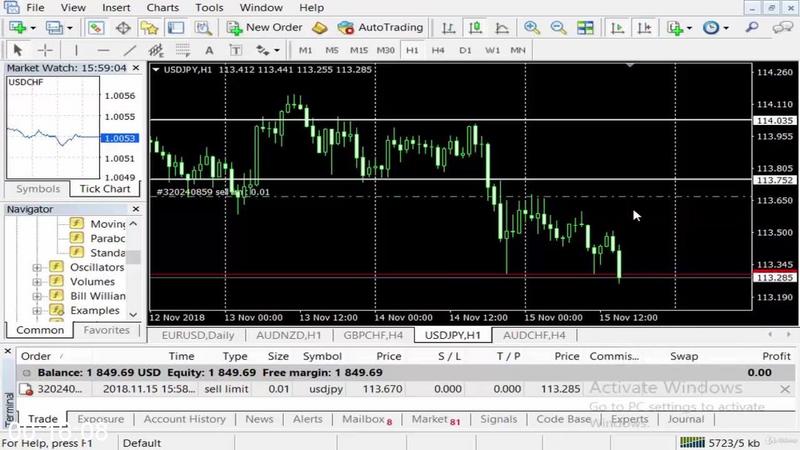Open the arrows tool dropdown
Screen dimensions: 800x450
(277, 50)
